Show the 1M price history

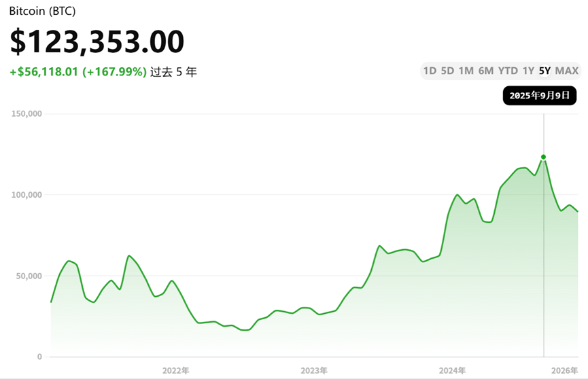466,71
